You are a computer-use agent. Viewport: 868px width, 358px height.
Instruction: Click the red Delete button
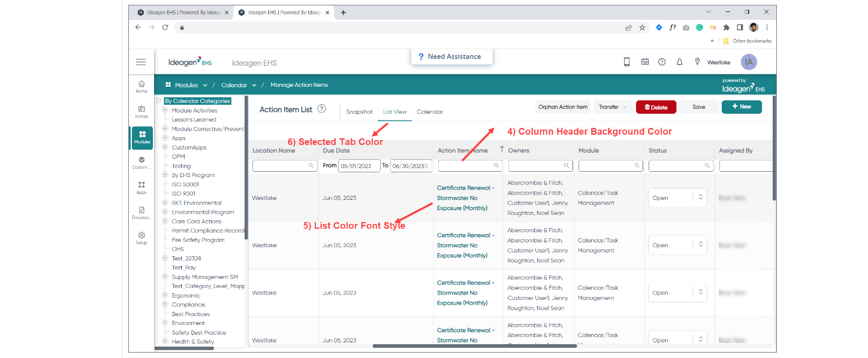point(656,107)
